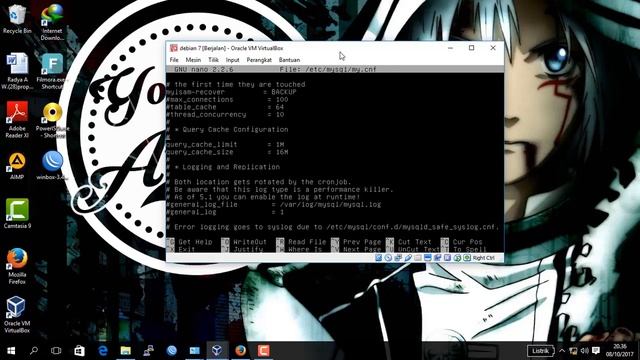Open the File menu in VirtualBox

174,60
